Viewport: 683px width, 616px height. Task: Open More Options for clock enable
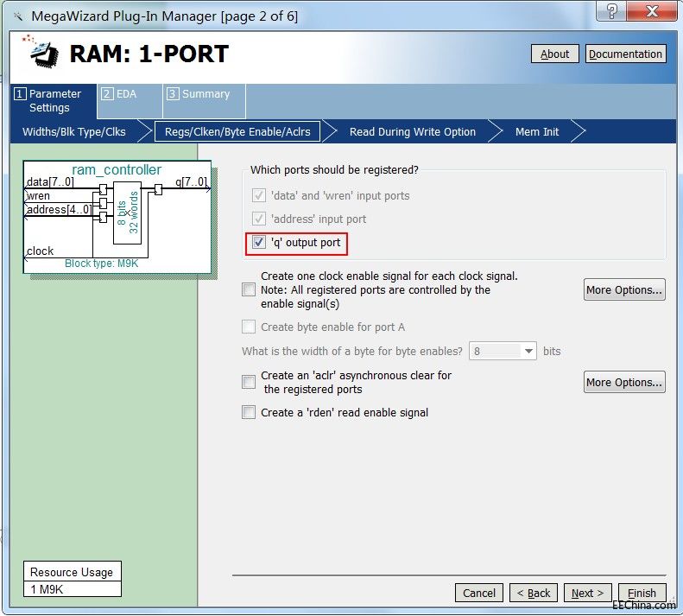624,290
